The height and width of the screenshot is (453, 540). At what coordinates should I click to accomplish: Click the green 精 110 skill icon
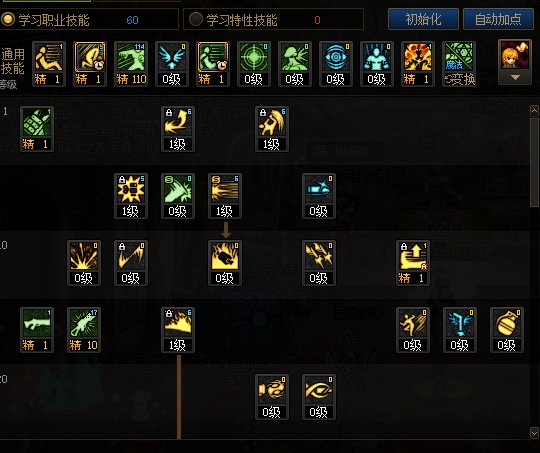tap(131, 64)
